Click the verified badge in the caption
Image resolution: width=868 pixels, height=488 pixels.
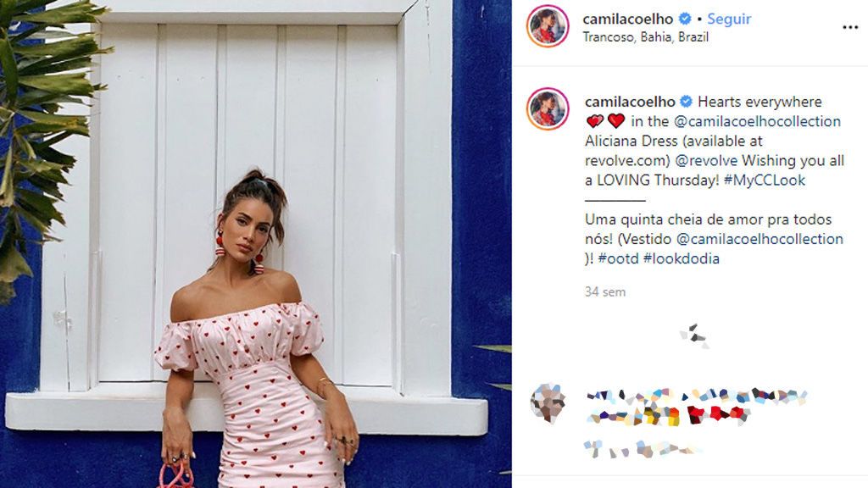coord(686,102)
